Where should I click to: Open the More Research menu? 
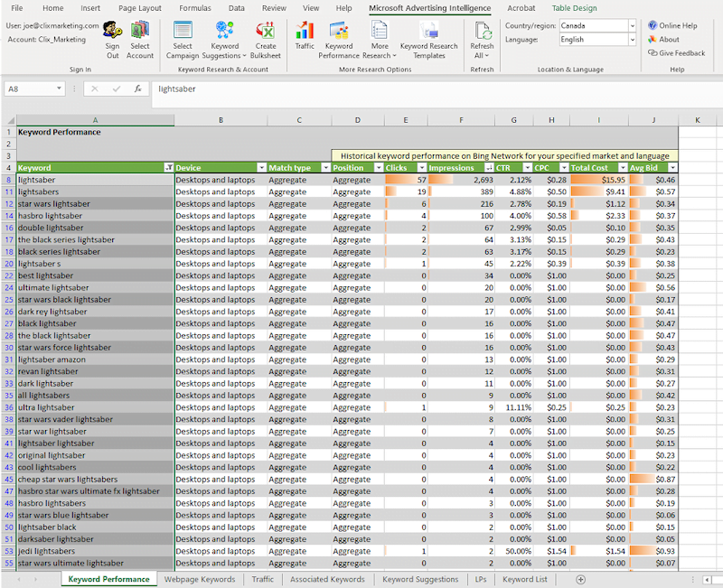tap(380, 40)
